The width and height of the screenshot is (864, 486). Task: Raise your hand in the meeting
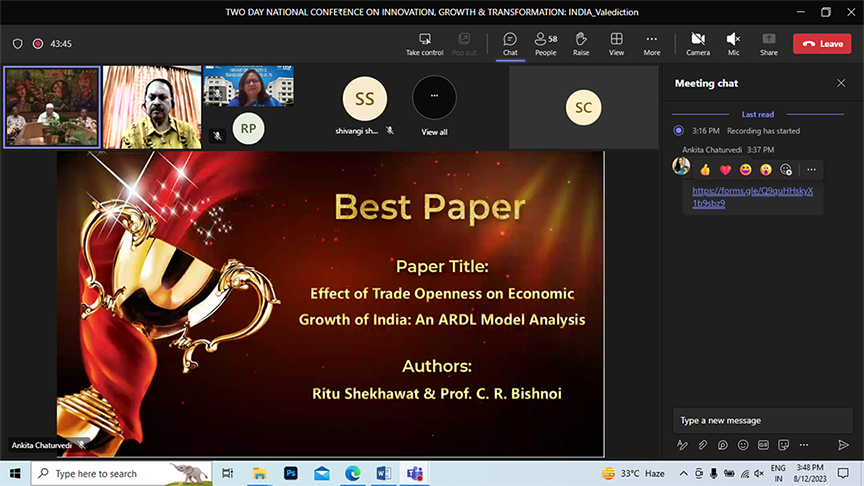click(581, 43)
